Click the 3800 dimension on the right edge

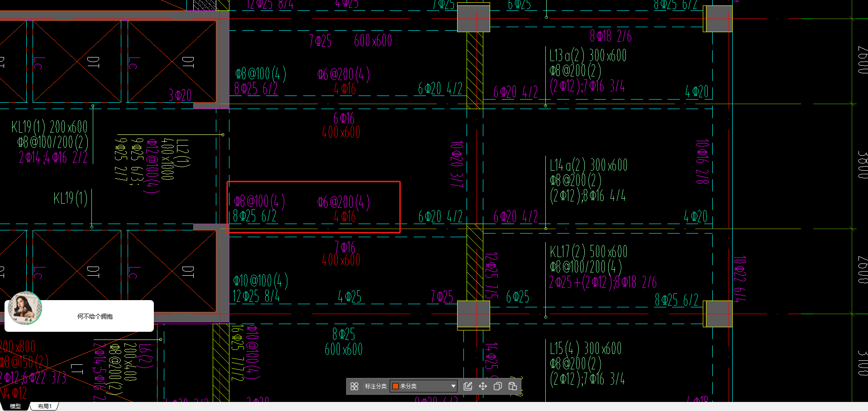(863, 164)
